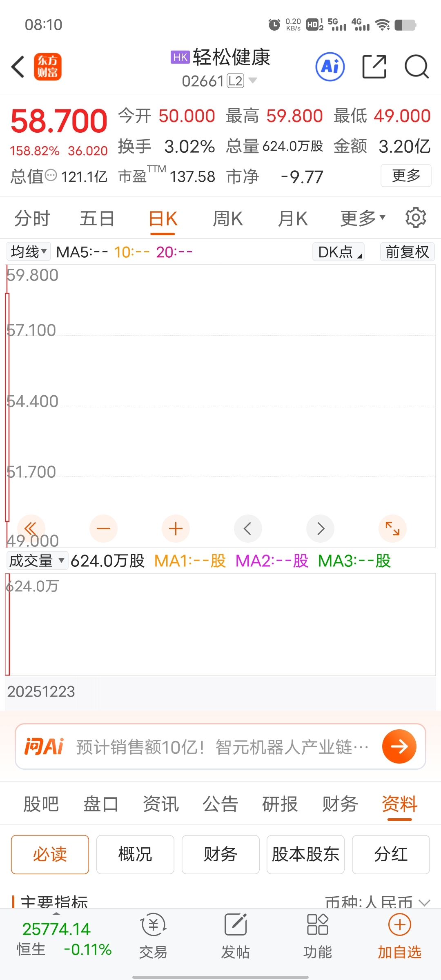Toggle the DK点 indicator
The image size is (441, 980).
point(339,252)
